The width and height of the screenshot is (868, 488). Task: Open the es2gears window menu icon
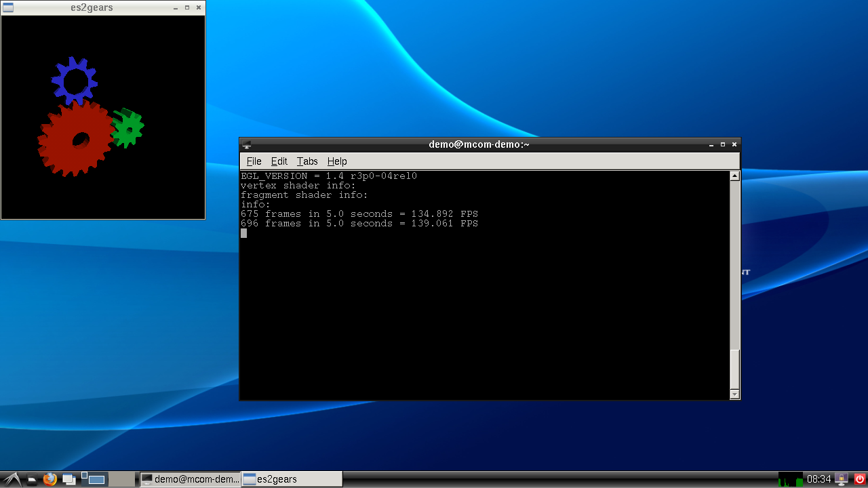[x=8, y=7]
